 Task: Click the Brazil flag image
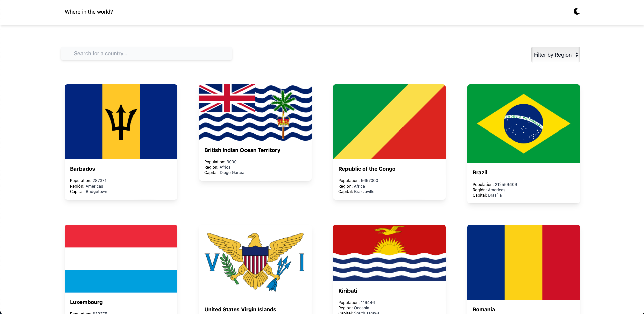point(524,123)
